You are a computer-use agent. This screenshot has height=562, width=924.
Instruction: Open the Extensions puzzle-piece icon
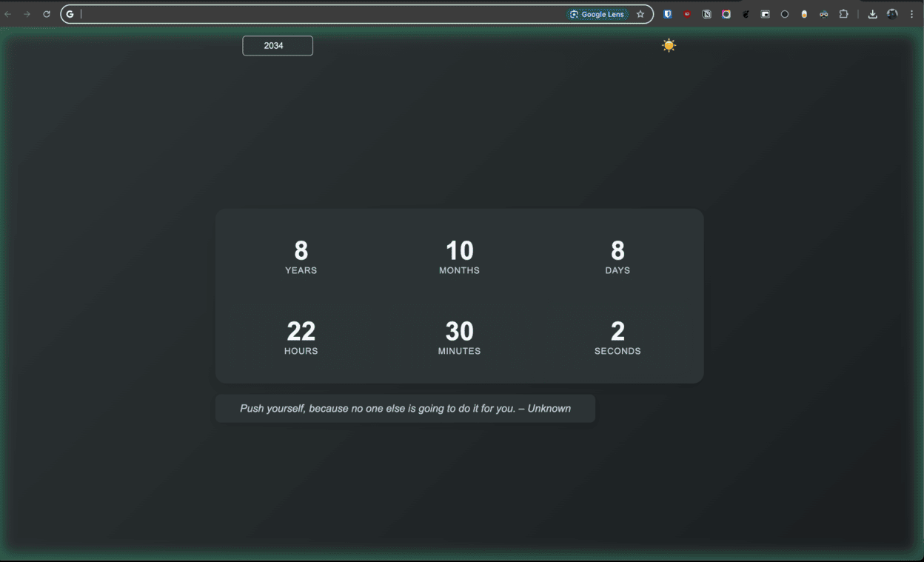843,13
